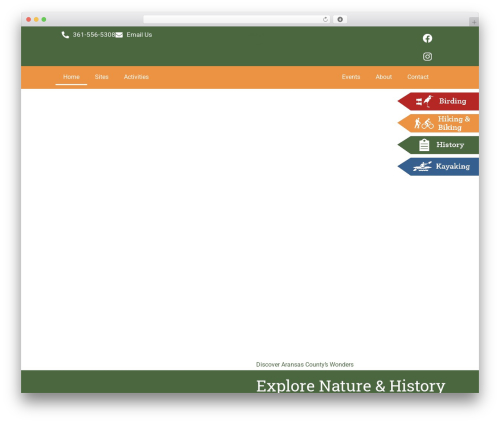Select the blue Kayaking sign label
The height and width of the screenshot is (423, 500).
point(453,166)
